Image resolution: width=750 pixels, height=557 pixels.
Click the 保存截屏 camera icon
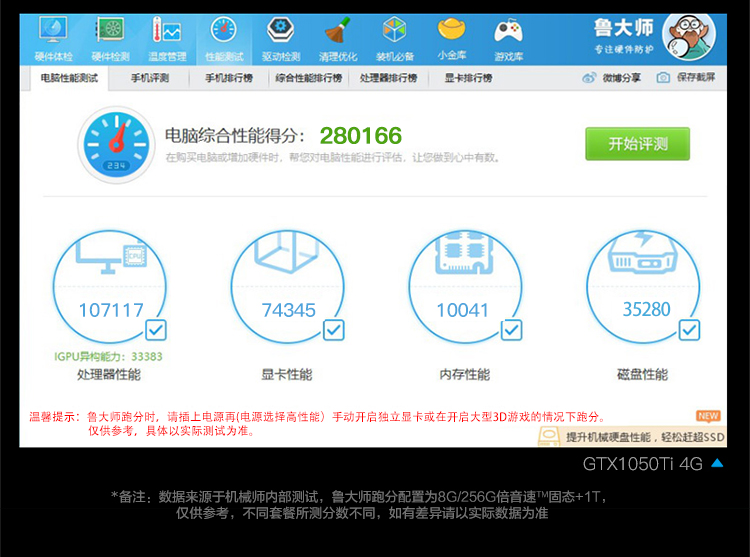pyautogui.click(x=663, y=77)
